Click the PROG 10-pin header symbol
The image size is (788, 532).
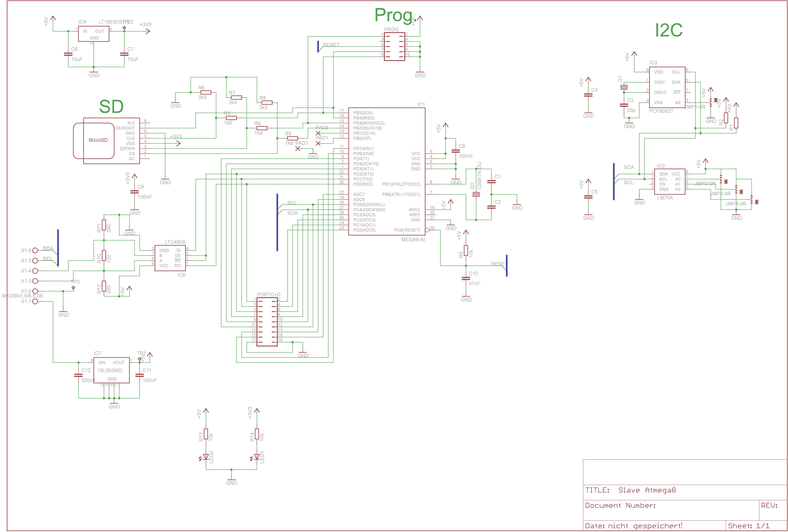(x=394, y=47)
